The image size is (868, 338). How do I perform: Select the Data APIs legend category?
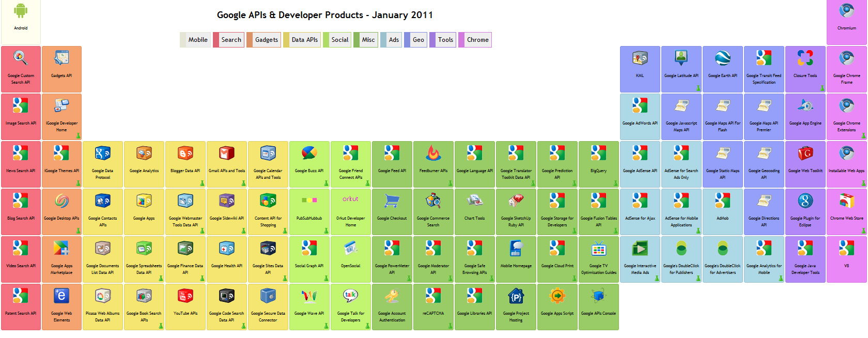coord(304,40)
